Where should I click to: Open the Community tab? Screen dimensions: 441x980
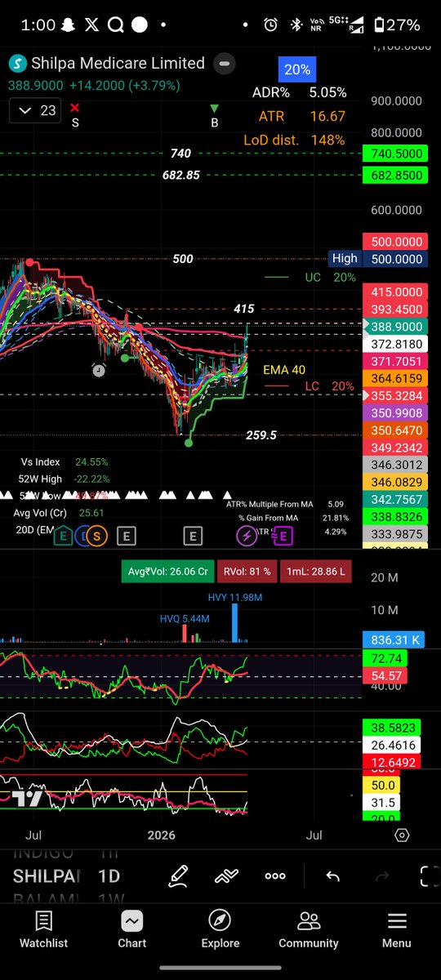(x=309, y=929)
